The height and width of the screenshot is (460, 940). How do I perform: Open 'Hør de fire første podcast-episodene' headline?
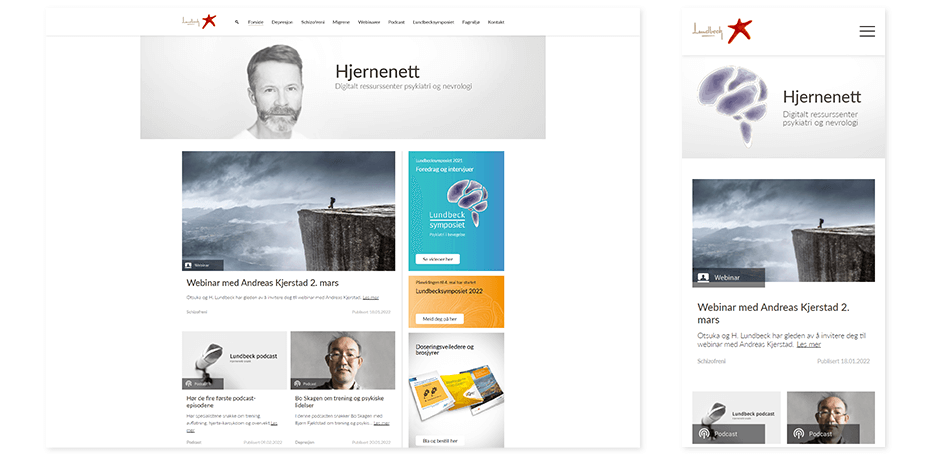coord(221,402)
